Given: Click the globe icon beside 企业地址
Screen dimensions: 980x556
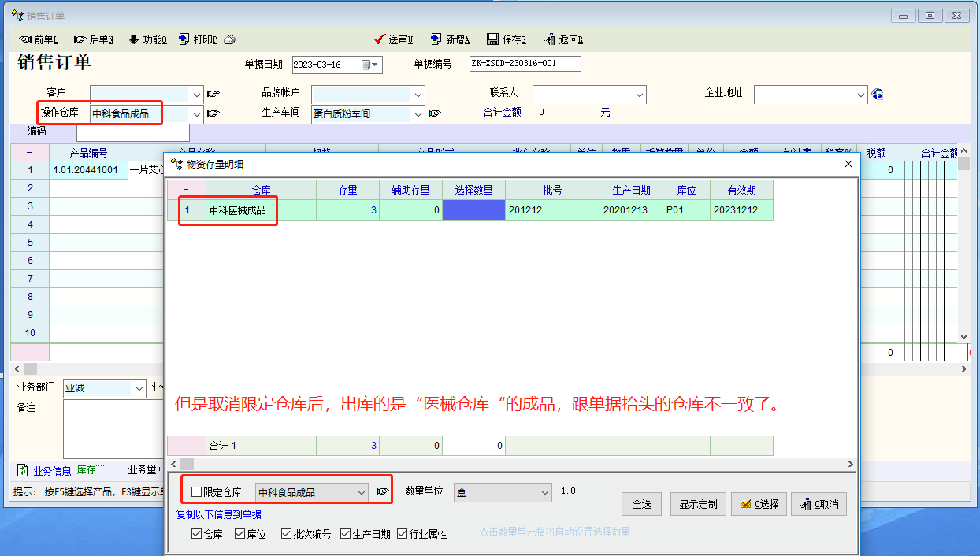Looking at the screenshot, I should point(878,95).
